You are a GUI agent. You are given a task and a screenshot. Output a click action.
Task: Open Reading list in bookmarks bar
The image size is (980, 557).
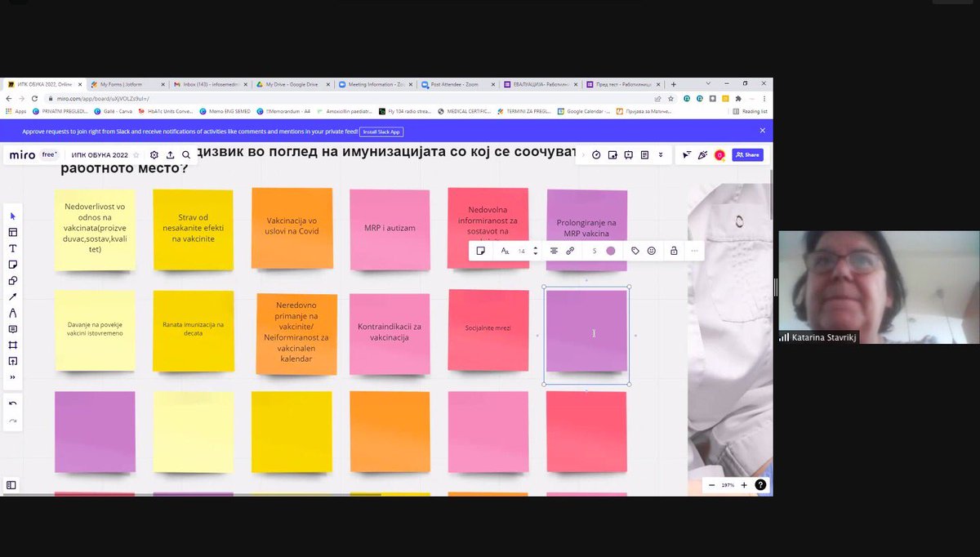click(750, 111)
